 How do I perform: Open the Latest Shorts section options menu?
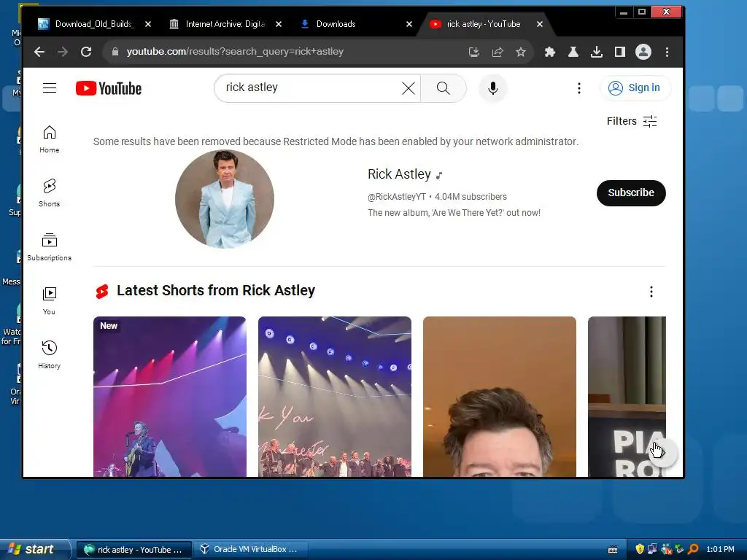pos(651,292)
